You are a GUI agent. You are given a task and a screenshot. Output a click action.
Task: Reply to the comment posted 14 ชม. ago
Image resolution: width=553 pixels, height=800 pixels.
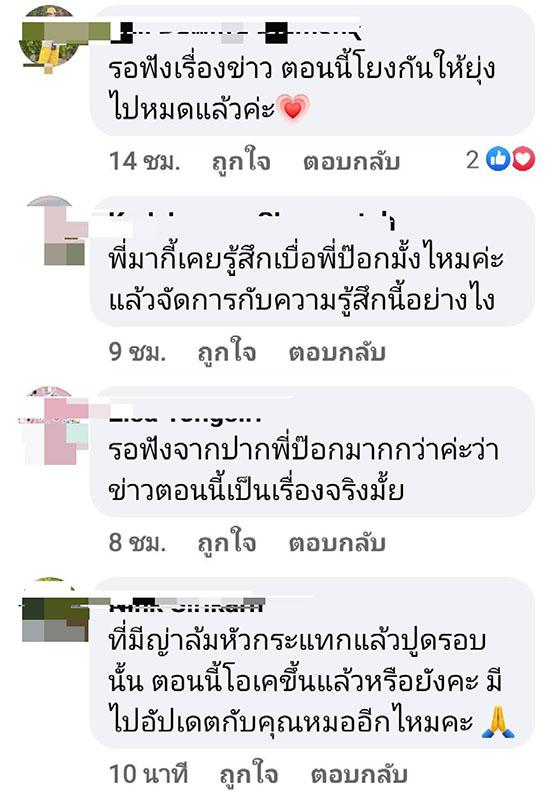click(351, 162)
